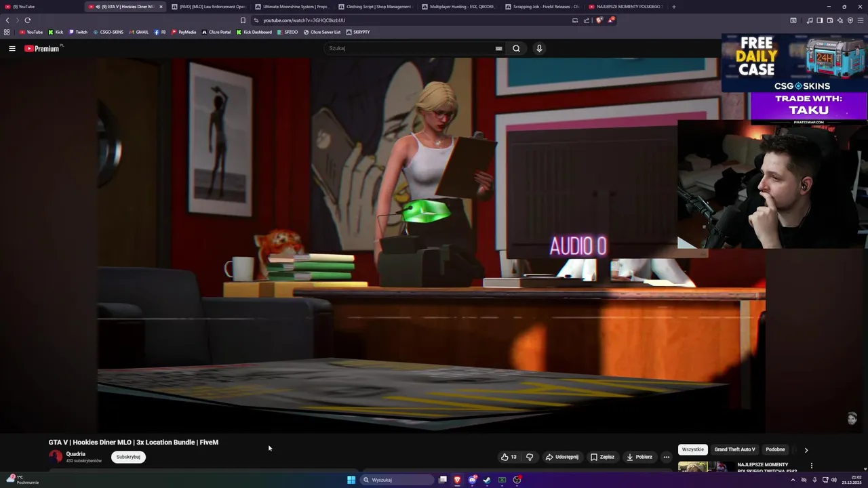Click the Zapisz save button
Screen dimensions: 868x488
(x=602, y=457)
